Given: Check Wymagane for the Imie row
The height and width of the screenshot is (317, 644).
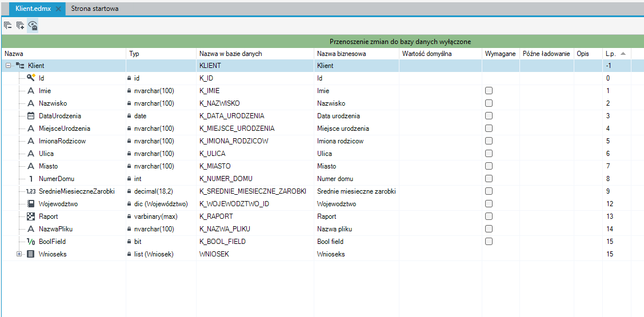Looking at the screenshot, I should pyautogui.click(x=489, y=91).
